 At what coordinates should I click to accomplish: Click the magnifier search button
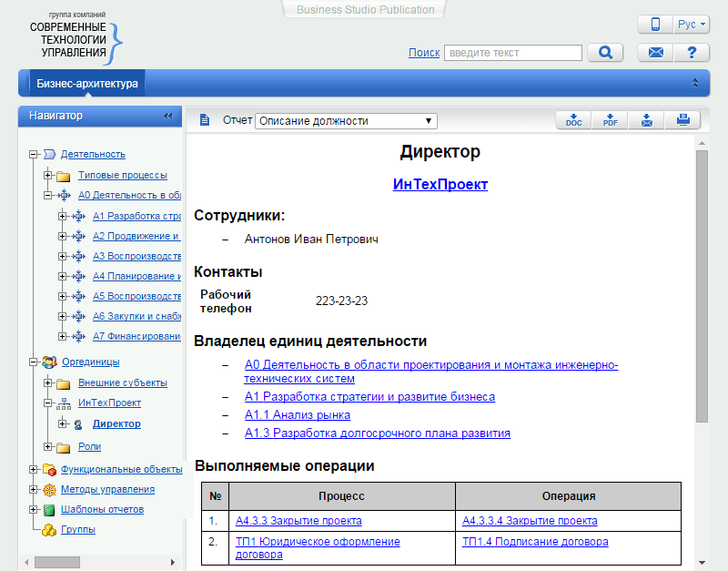[x=604, y=53]
